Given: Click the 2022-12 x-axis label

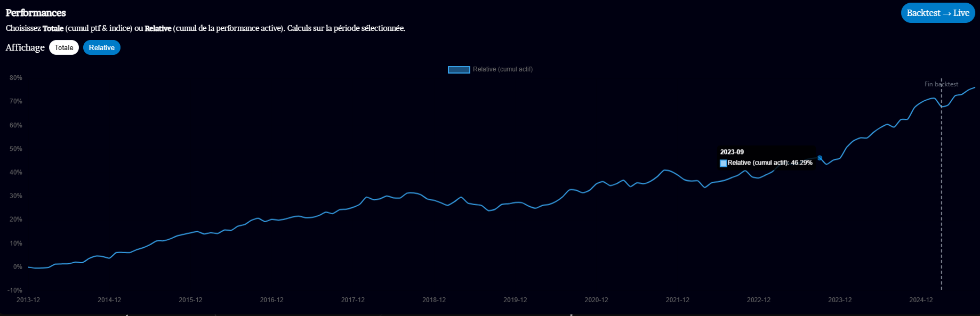Looking at the screenshot, I should pos(758,300).
